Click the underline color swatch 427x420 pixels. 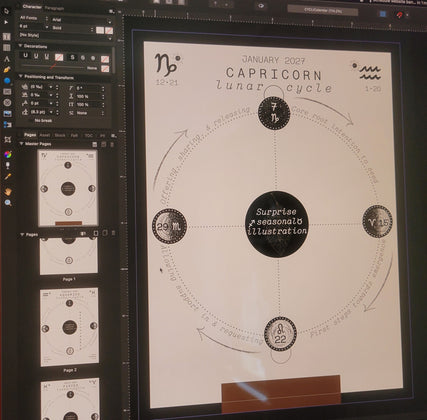pyautogui.click(x=59, y=57)
